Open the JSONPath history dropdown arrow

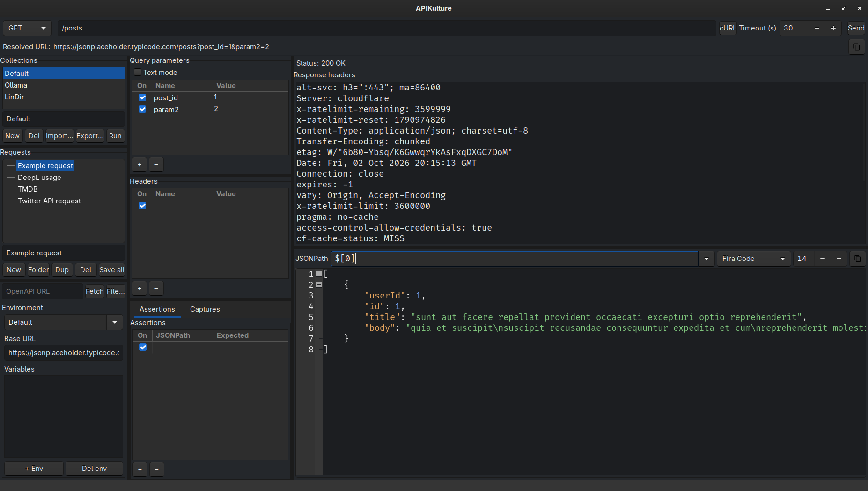[706, 259]
